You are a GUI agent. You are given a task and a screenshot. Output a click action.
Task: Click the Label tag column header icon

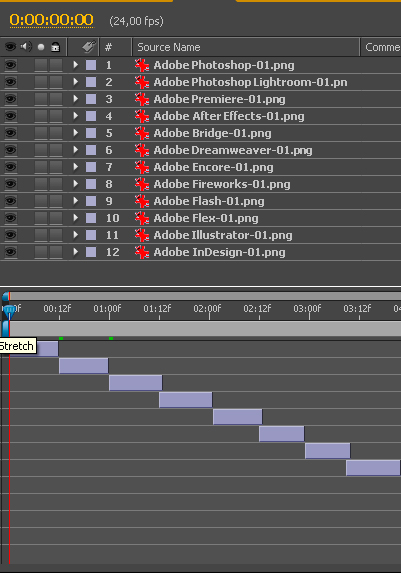coord(88,46)
